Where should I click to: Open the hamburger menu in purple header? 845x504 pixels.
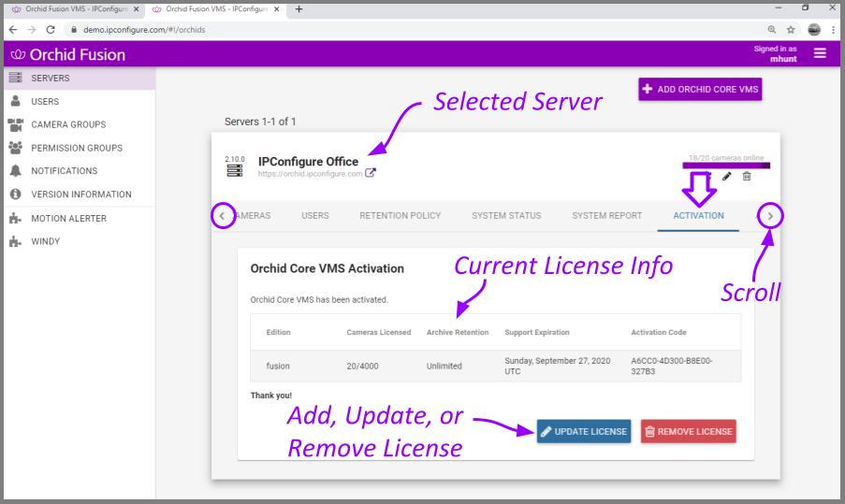pyautogui.click(x=820, y=53)
